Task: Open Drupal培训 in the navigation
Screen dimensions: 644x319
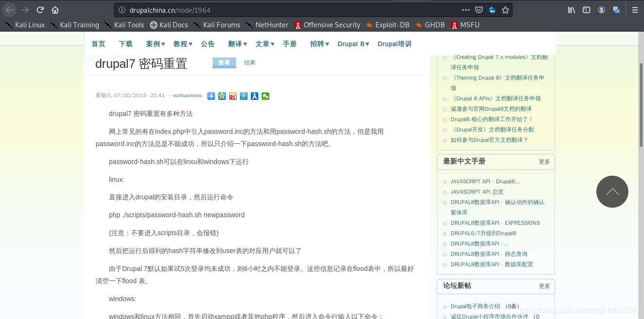Action: pyautogui.click(x=395, y=44)
